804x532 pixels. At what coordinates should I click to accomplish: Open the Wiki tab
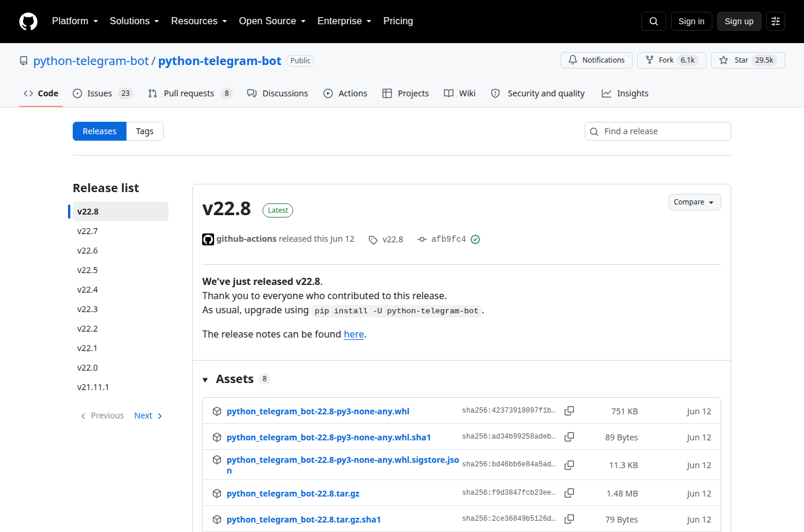tap(459, 93)
